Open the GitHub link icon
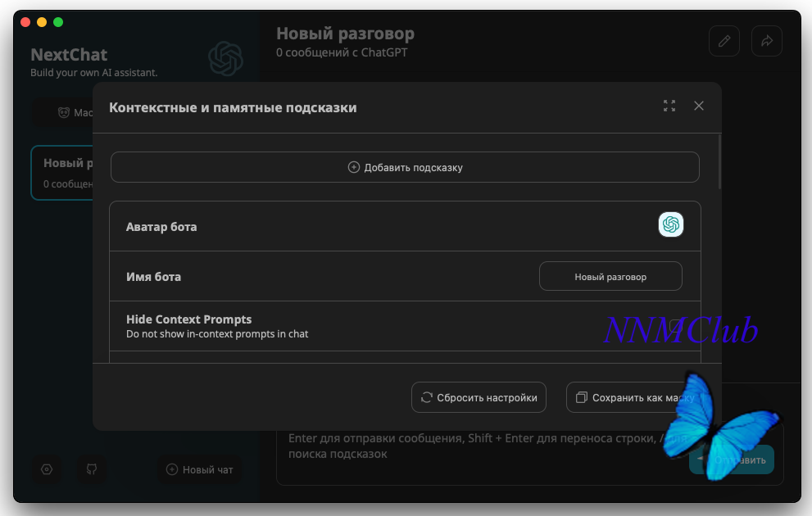 tap(92, 469)
